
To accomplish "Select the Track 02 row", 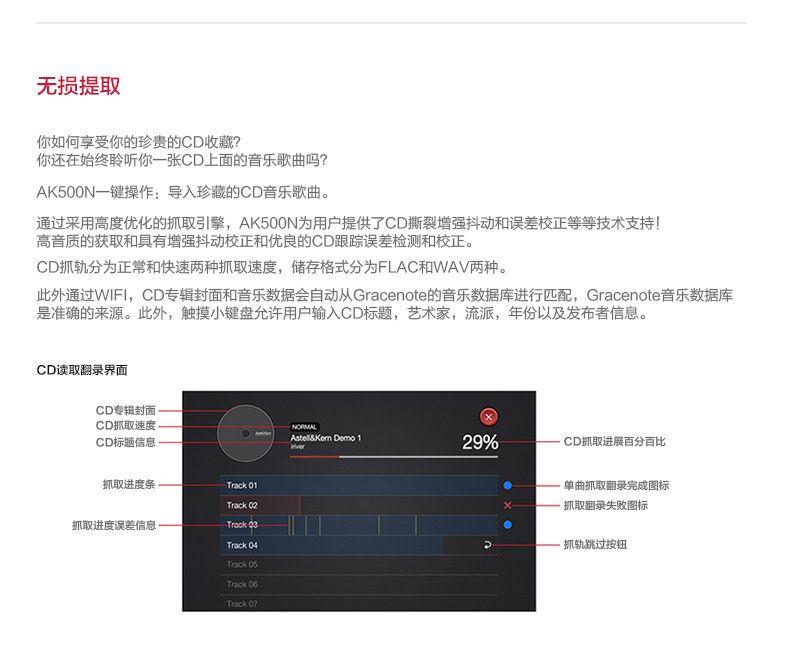I will click(x=359, y=505).
